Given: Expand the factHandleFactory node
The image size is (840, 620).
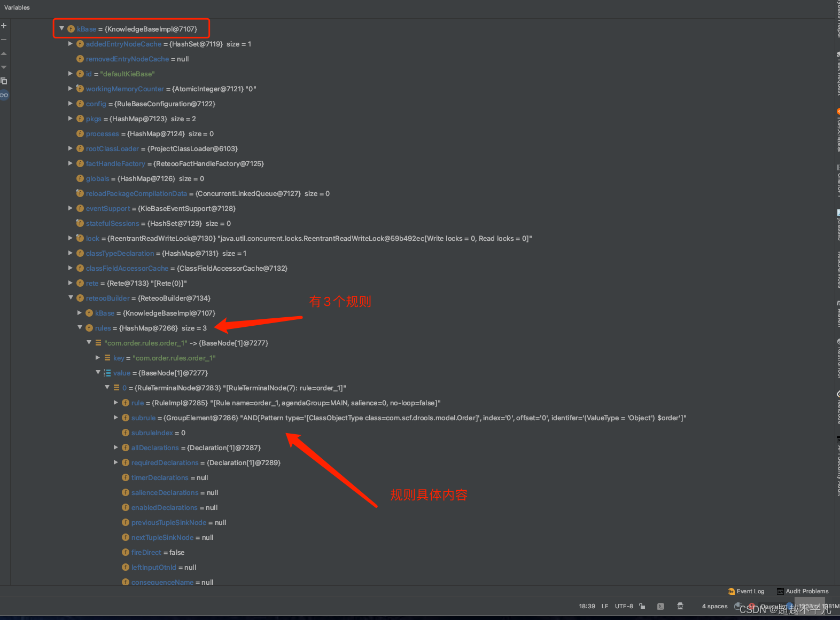Looking at the screenshot, I should pyautogui.click(x=71, y=163).
